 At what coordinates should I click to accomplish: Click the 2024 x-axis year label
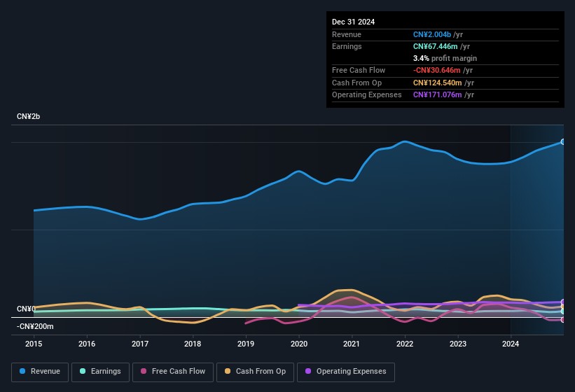(511, 344)
